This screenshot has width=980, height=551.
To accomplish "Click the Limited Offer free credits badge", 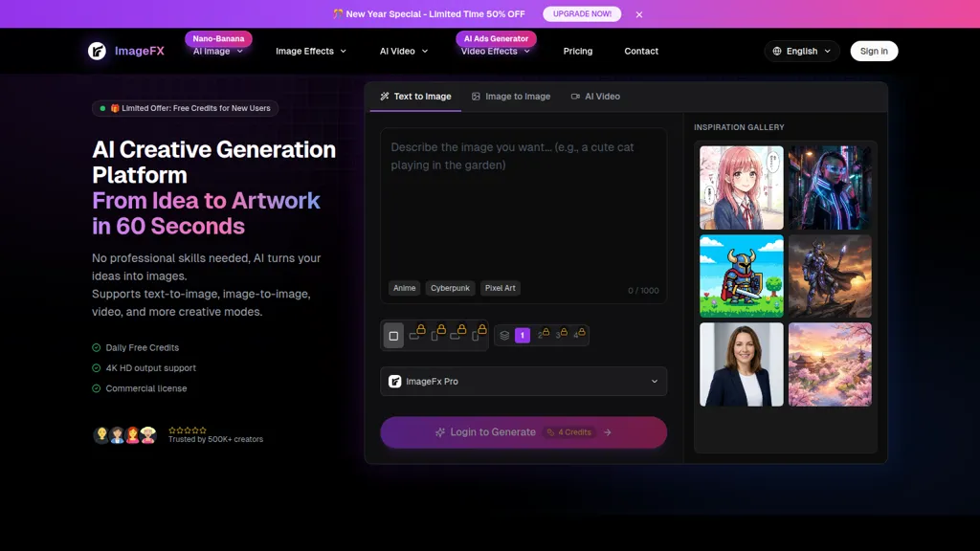I will tap(185, 108).
